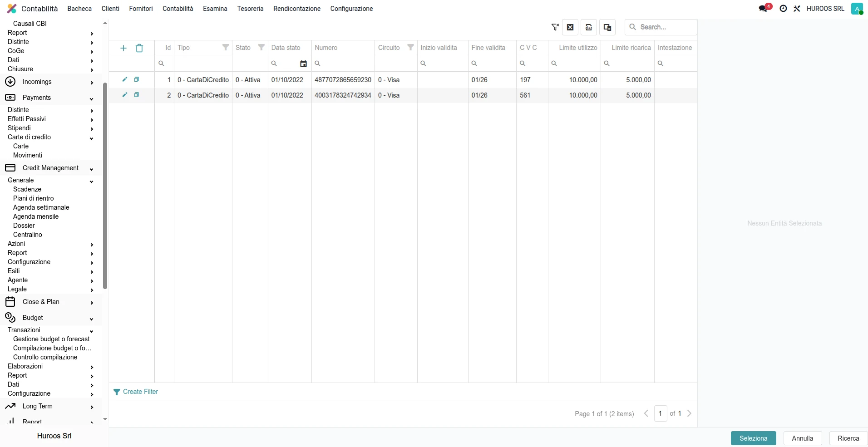Viewport: 868px width, 447px height.
Task: Click the clock activities icon in top bar
Action: pyautogui.click(x=783, y=9)
